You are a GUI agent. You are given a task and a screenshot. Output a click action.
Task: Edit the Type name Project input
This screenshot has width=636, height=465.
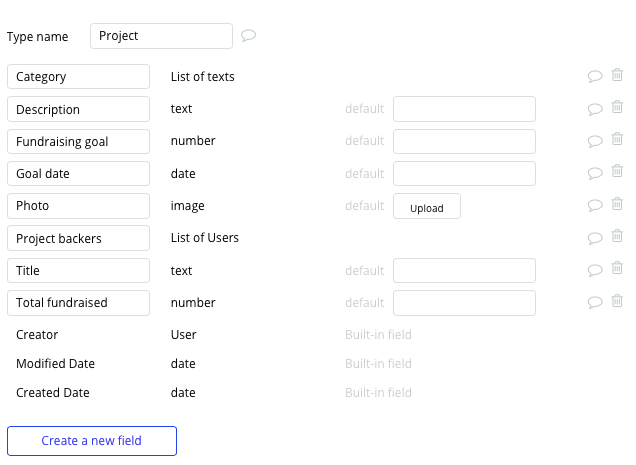(x=161, y=36)
